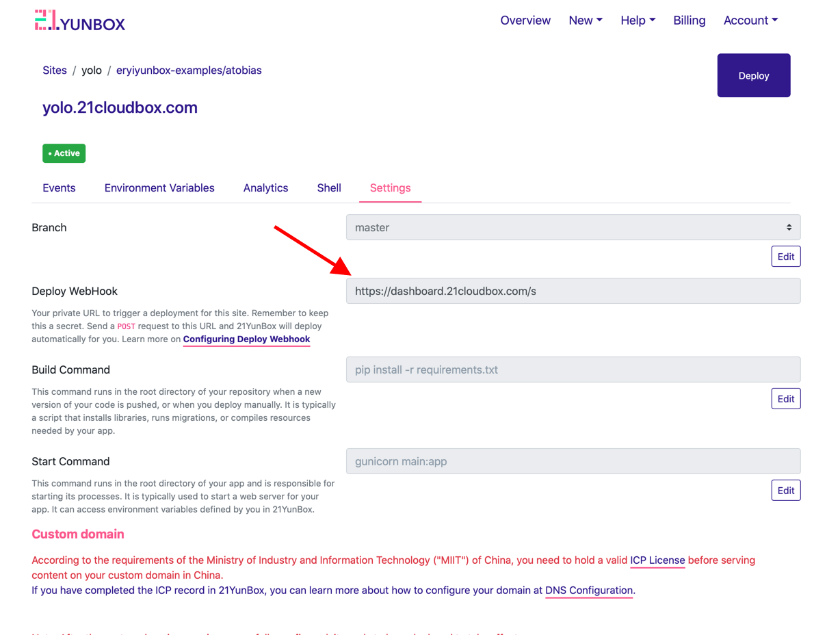Switch to the Environment Variables tab
Viewport: 840px width, 635px height.
(159, 188)
